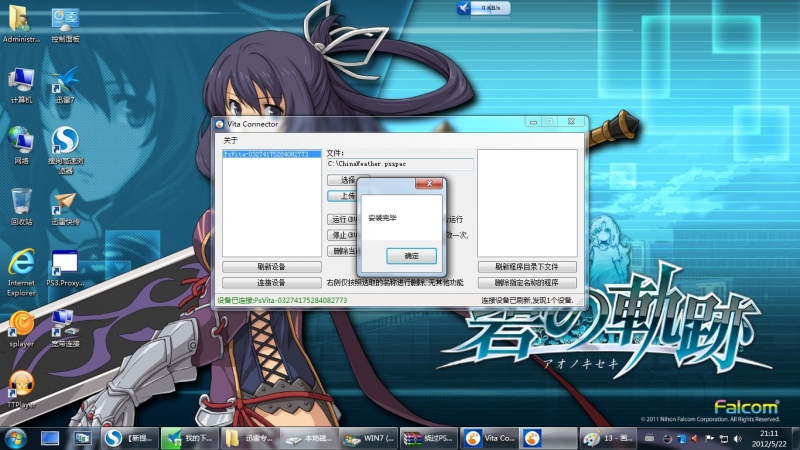Open the PS3.Proxy desktop shortcut
Viewport: 800px width, 450px height.
pyautogui.click(x=65, y=268)
